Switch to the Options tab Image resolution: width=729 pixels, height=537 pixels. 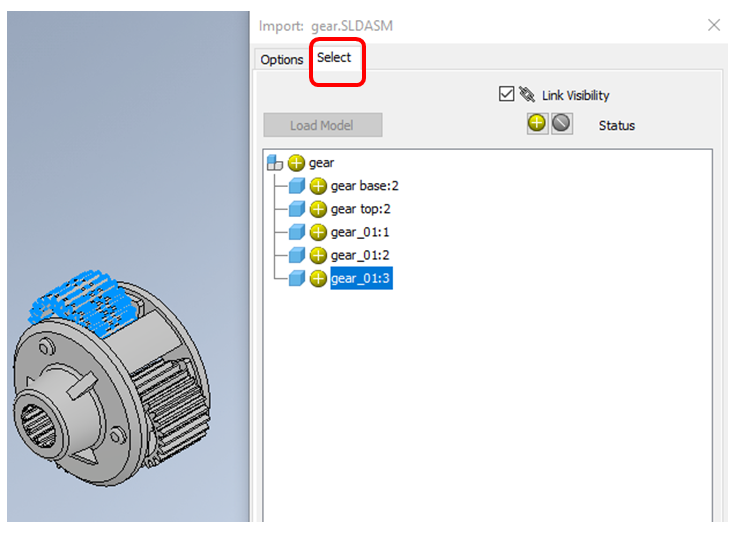[x=282, y=60]
